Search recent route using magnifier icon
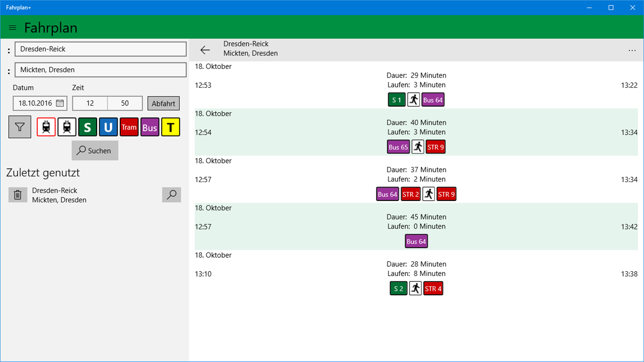 [x=171, y=195]
